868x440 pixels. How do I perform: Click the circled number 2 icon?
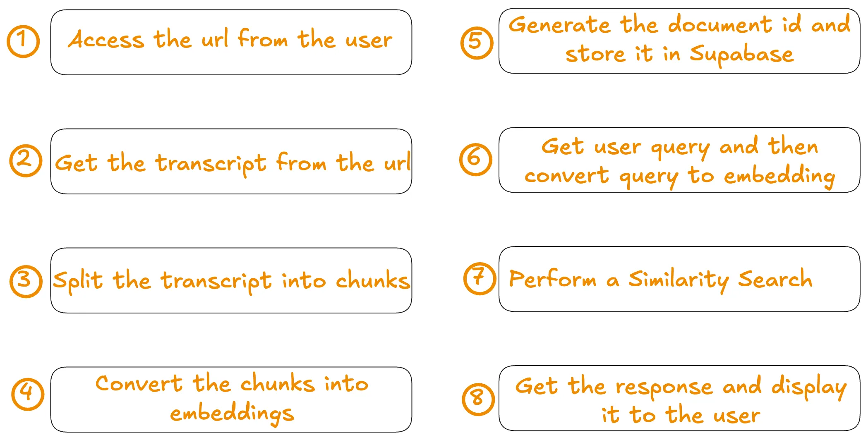(x=26, y=160)
